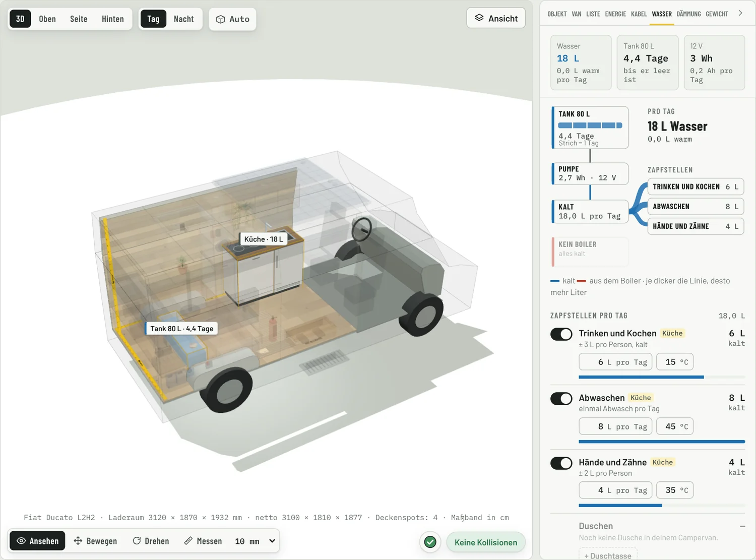Image resolution: width=756 pixels, height=560 pixels.
Task: Turn off Hände und Zähne switch
Action: tap(561, 463)
